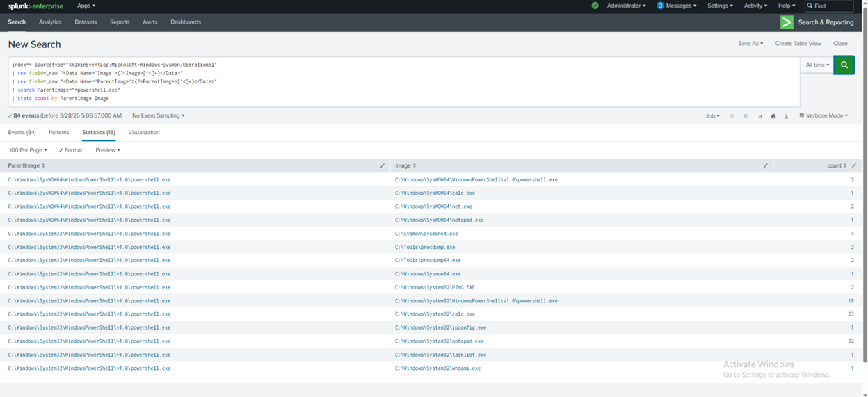Open the Search & Reporting app icon

point(787,22)
